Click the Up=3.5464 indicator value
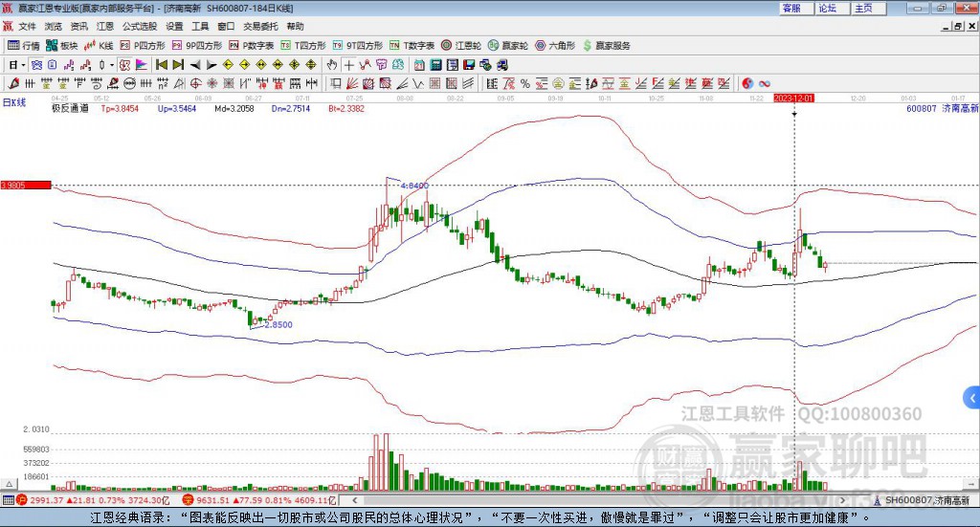This screenshot has width=980, height=527. point(177,108)
